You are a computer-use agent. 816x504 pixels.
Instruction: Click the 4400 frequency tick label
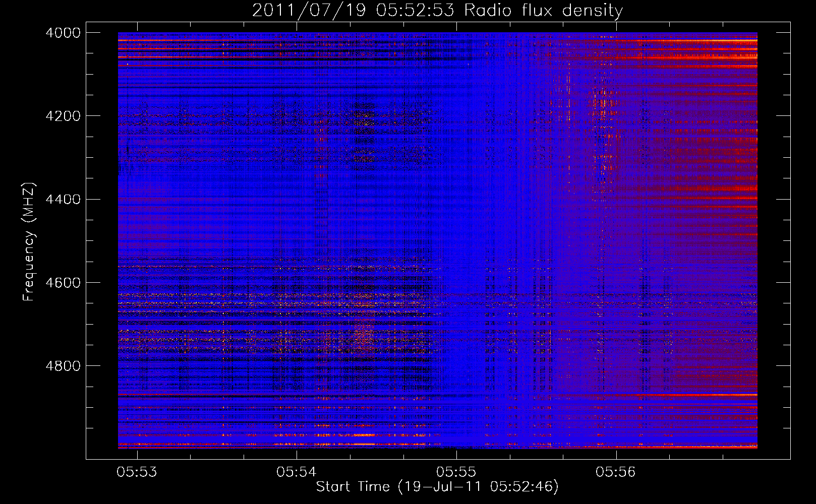pyautogui.click(x=63, y=200)
